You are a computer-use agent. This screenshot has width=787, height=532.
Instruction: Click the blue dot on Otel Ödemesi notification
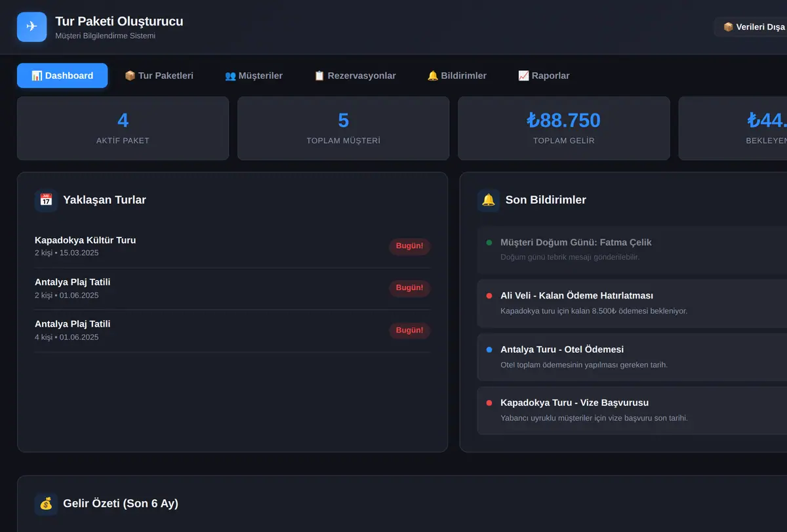[489, 350]
